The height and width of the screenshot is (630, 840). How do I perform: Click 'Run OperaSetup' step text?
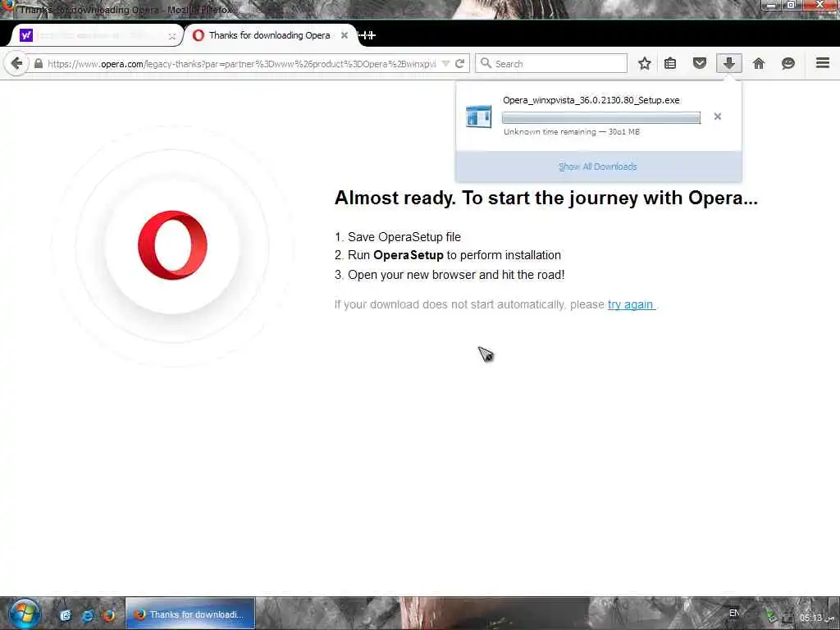454,255
